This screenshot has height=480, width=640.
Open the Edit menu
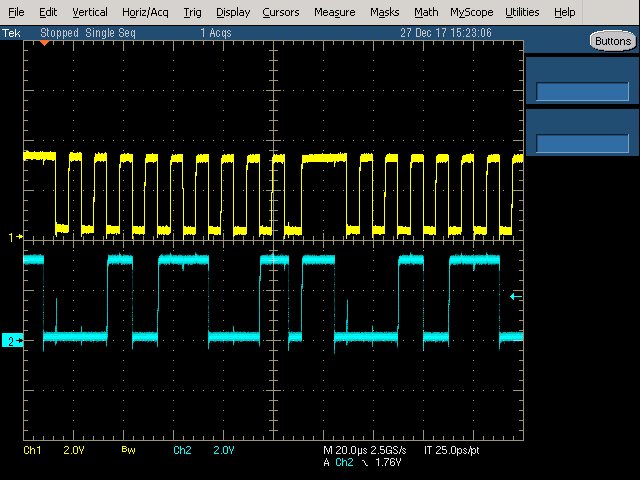pos(48,12)
